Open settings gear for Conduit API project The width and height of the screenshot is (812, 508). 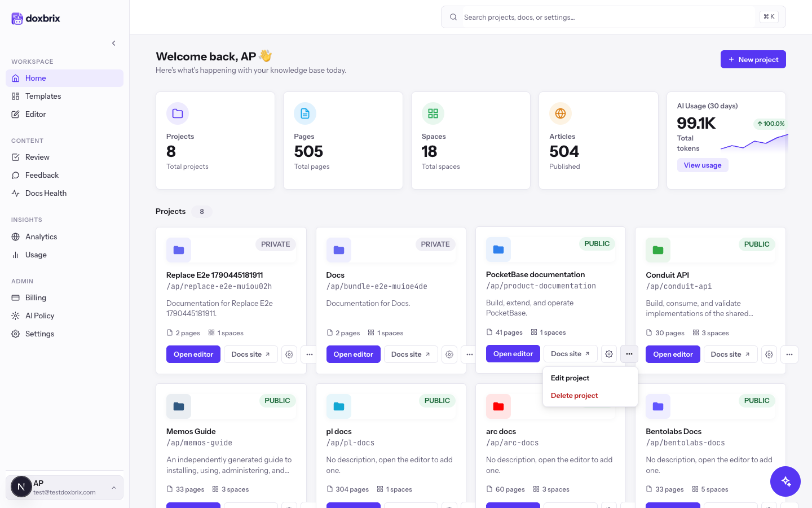click(769, 354)
